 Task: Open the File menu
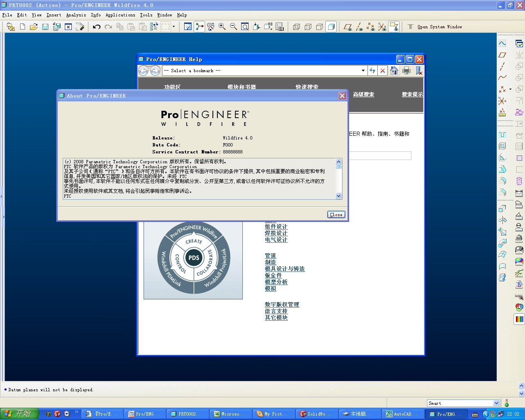7,15
